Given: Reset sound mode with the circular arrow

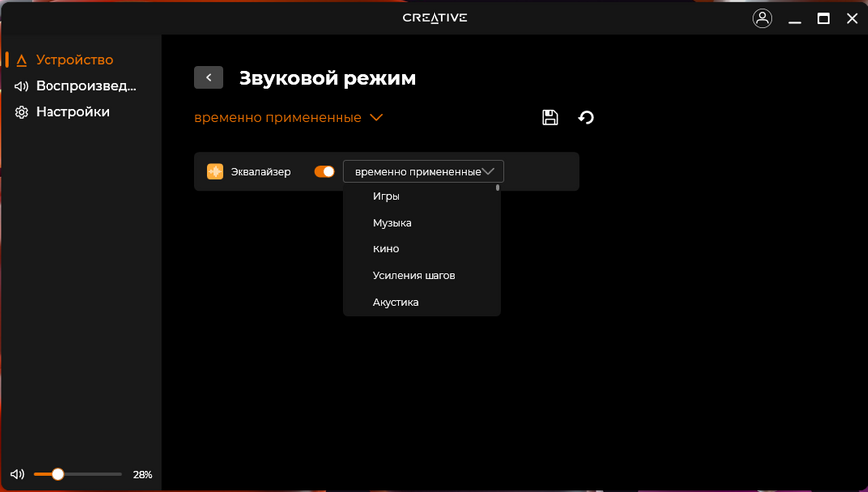Looking at the screenshot, I should click(x=586, y=118).
